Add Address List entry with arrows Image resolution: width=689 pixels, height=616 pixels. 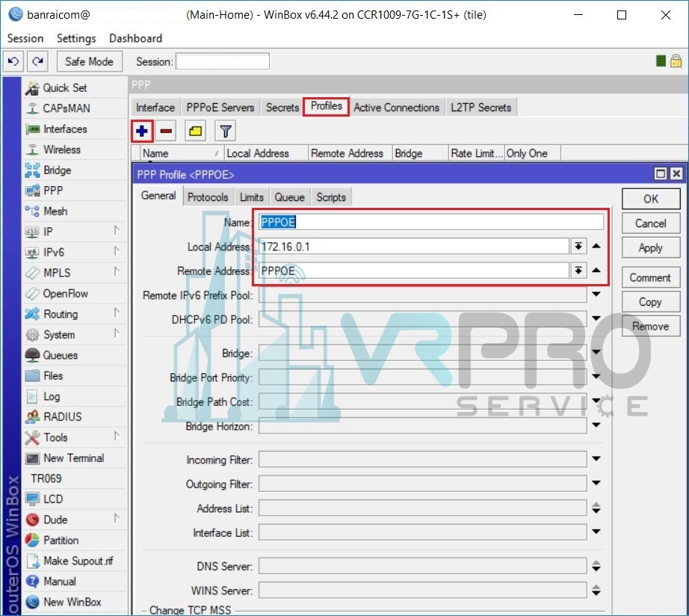point(596,508)
